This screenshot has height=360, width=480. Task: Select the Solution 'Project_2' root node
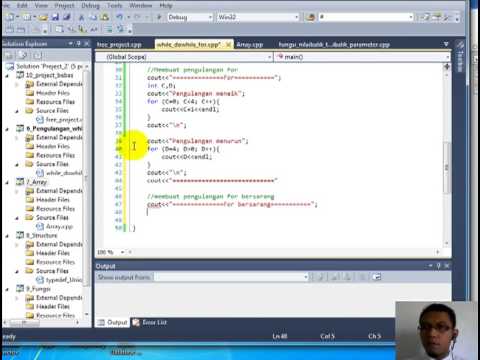click(49, 66)
